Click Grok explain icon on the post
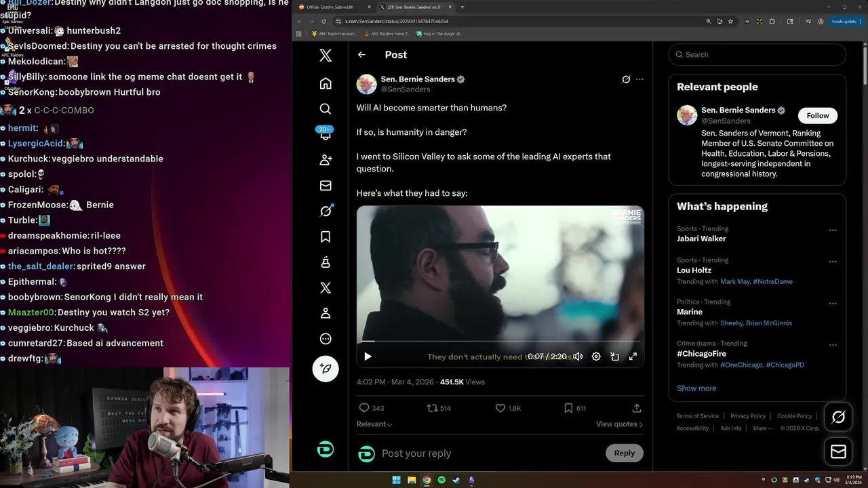The width and height of the screenshot is (868, 488). [x=626, y=79]
